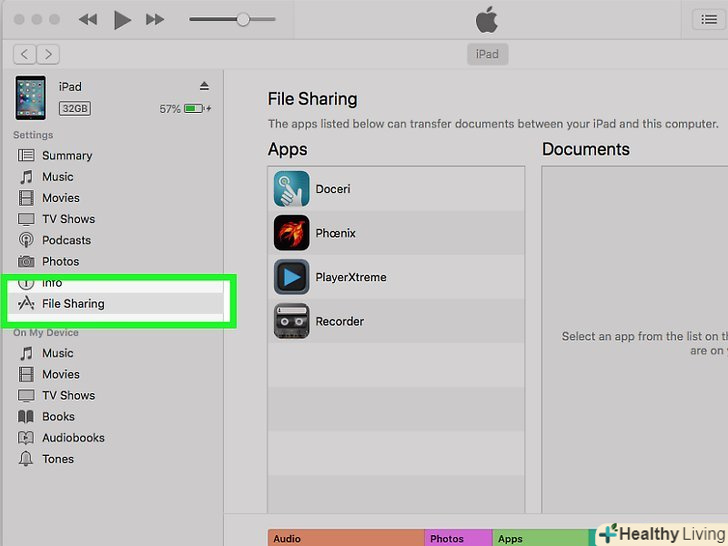The image size is (728, 546).
Task: Click the Podcasts broadcast icon
Action: [26, 240]
